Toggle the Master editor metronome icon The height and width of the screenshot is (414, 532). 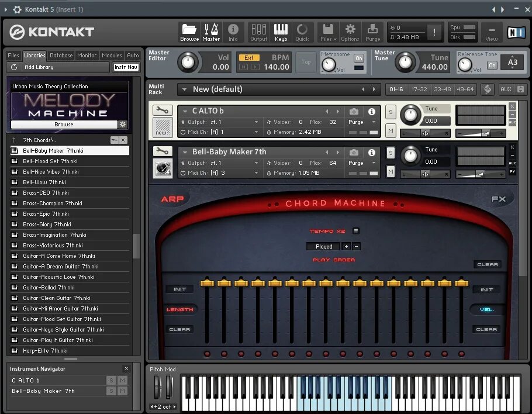[211, 32]
